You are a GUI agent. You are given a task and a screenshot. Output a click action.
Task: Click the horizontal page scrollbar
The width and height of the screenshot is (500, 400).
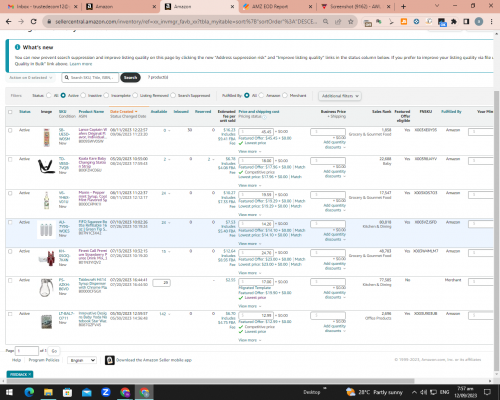pos(210,381)
